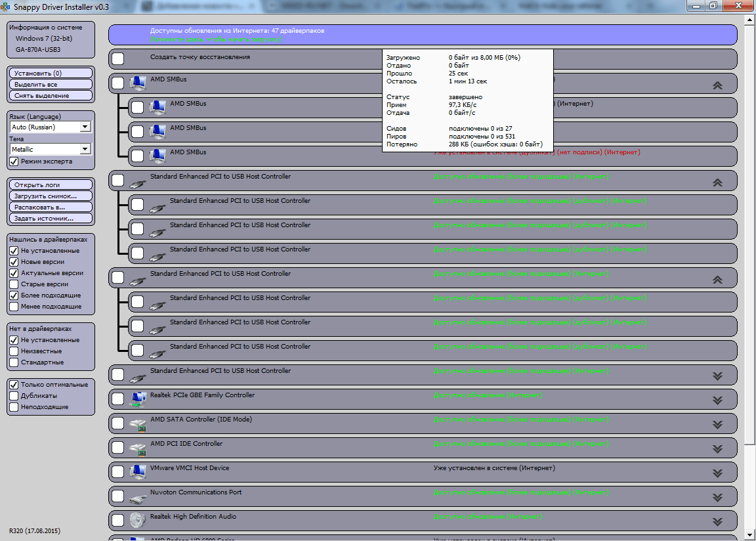This screenshot has width=756, height=541.
Task: Expand the Nuvoton Communications Port row
Action: tap(717, 498)
